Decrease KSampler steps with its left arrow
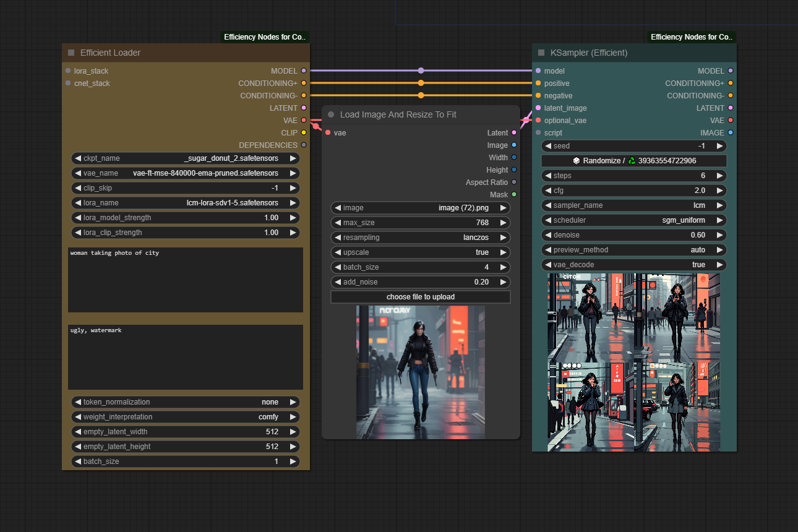The height and width of the screenshot is (532, 798). [548, 176]
